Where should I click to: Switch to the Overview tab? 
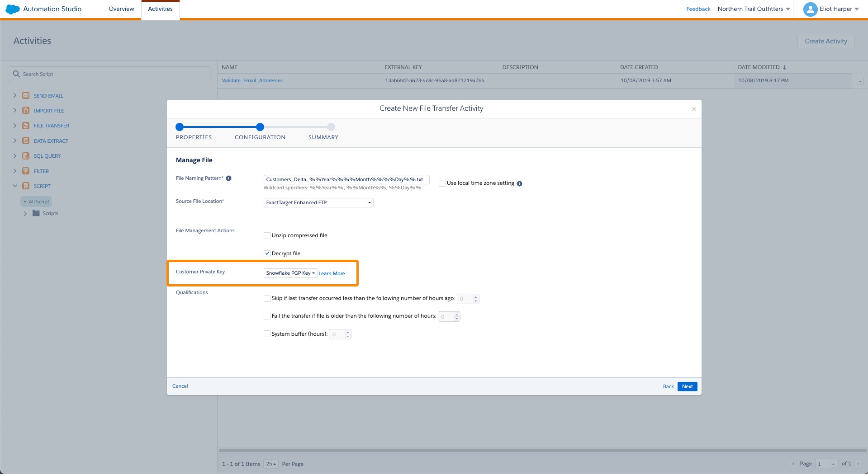(121, 9)
